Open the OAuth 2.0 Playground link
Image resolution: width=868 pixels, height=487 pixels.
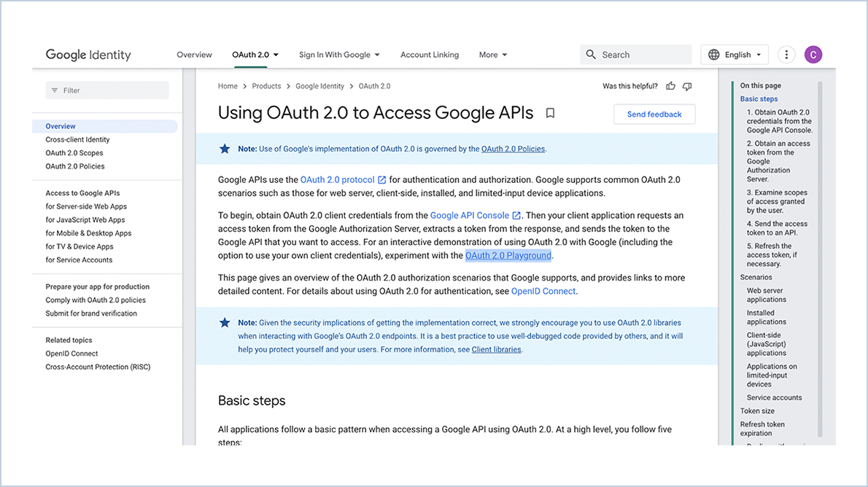[508, 255]
